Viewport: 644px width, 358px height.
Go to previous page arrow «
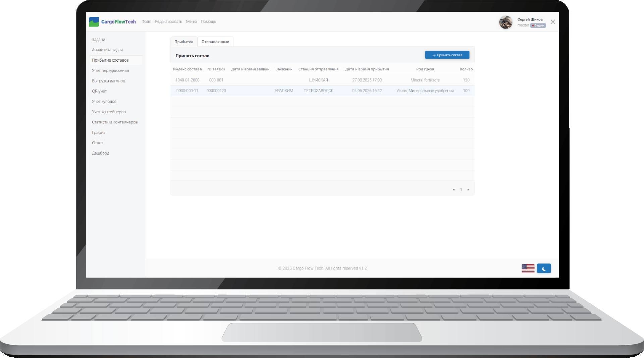click(454, 190)
